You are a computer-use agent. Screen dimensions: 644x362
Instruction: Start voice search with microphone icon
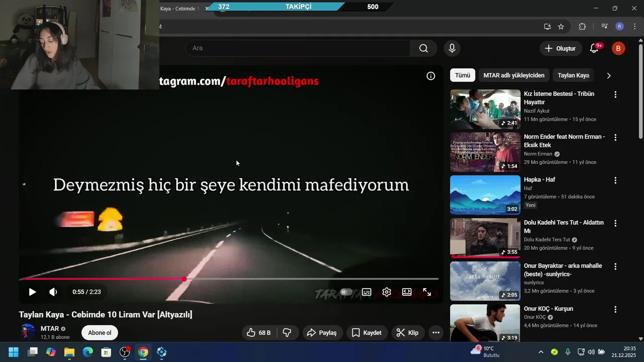[x=452, y=48]
